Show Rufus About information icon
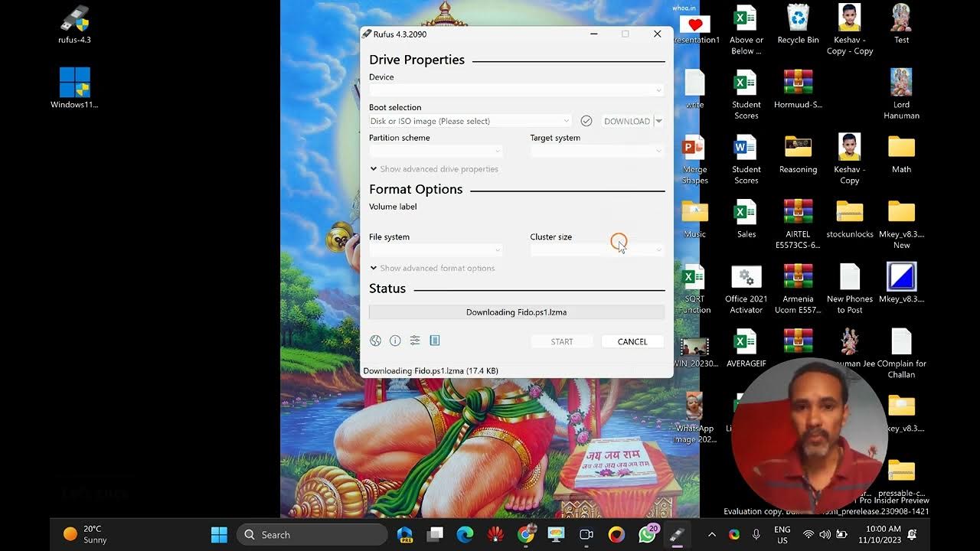The height and width of the screenshot is (551, 980). (395, 341)
